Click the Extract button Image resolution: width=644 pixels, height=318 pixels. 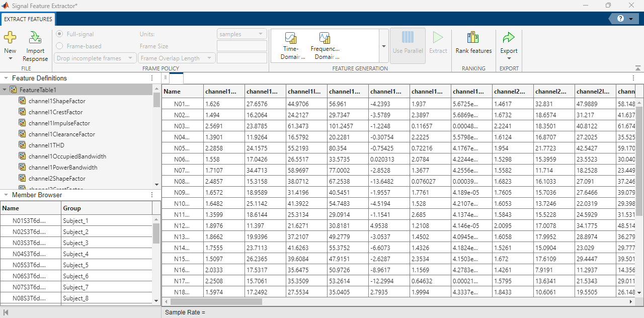438,45
